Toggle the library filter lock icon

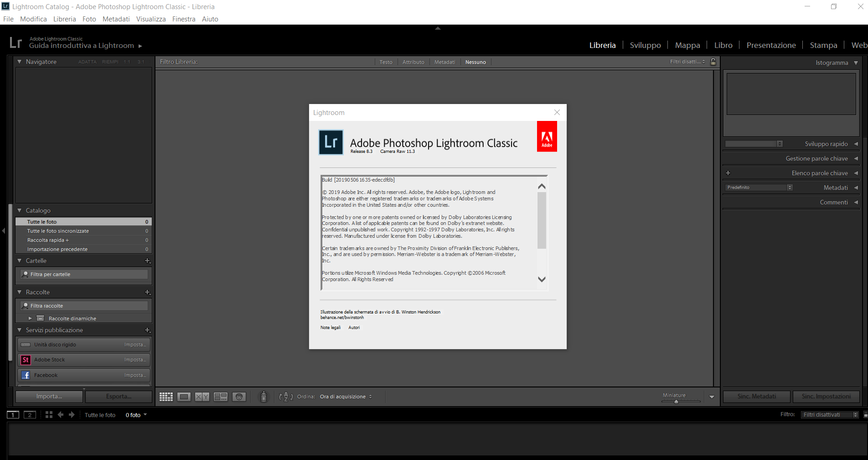(713, 62)
